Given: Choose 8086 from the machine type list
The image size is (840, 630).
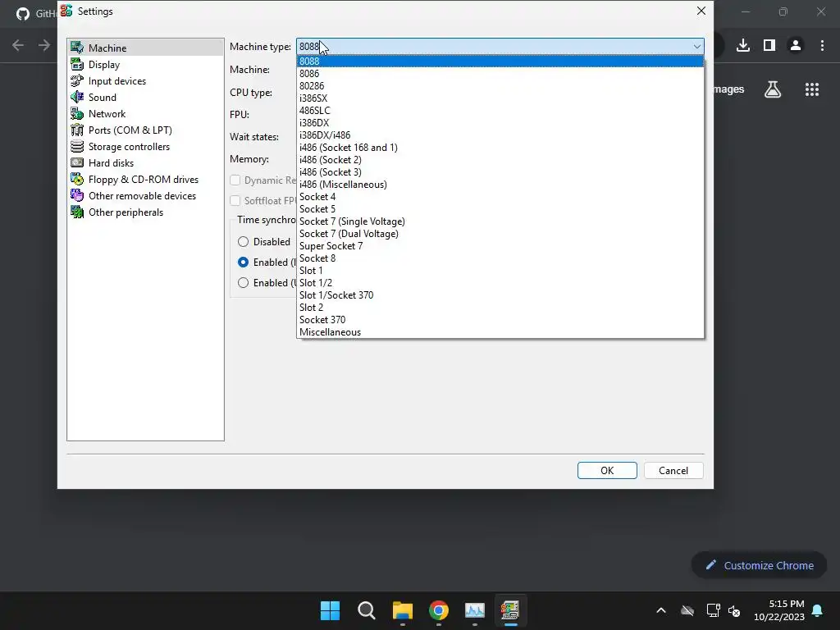Looking at the screenshot, I should (x=500, y=73).
